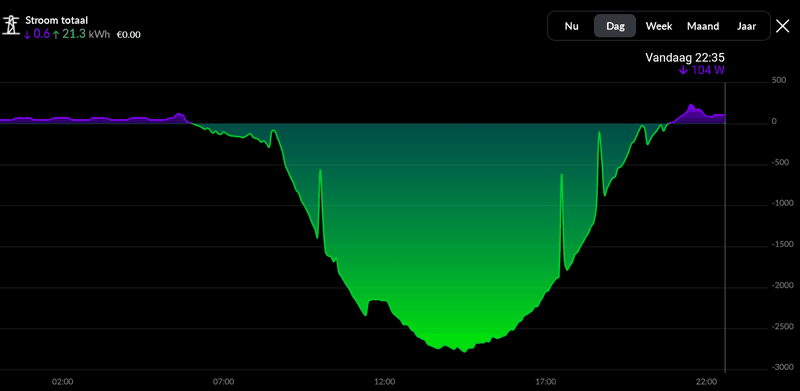Click the 21.3 kWh export value

[86, 35]
